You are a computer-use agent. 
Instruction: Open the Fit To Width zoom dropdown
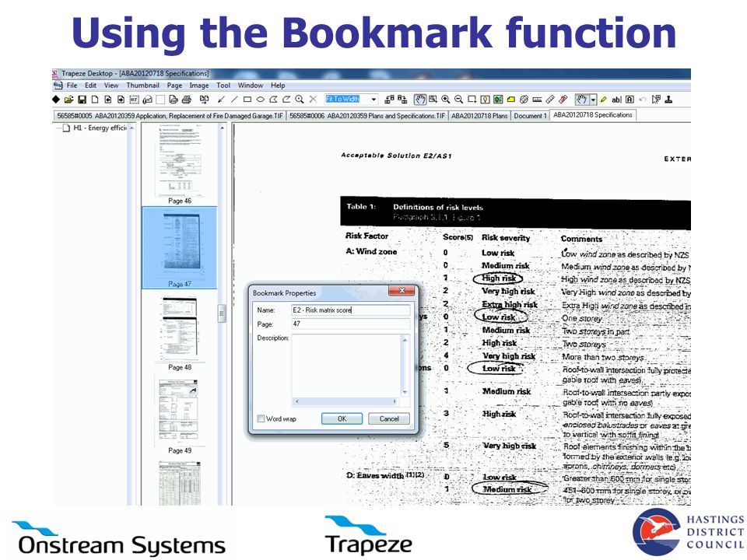tap(374, 99)
